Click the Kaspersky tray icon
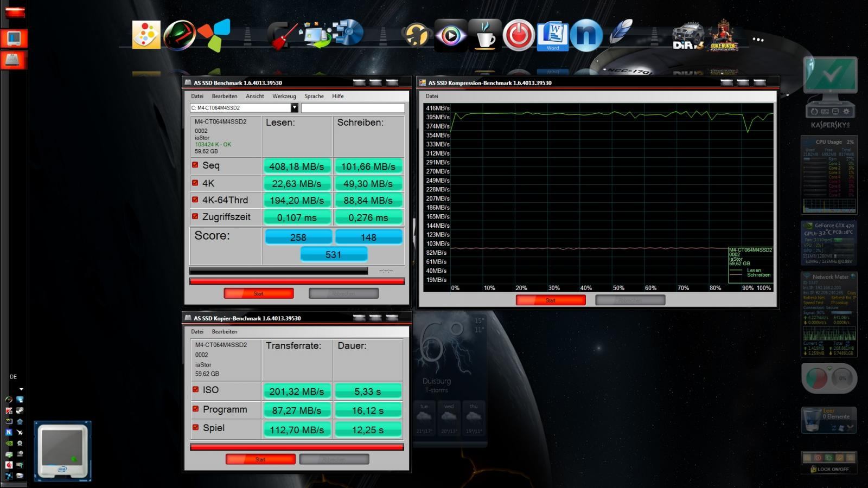Screen dimensions: 868x488 point(9,410)
